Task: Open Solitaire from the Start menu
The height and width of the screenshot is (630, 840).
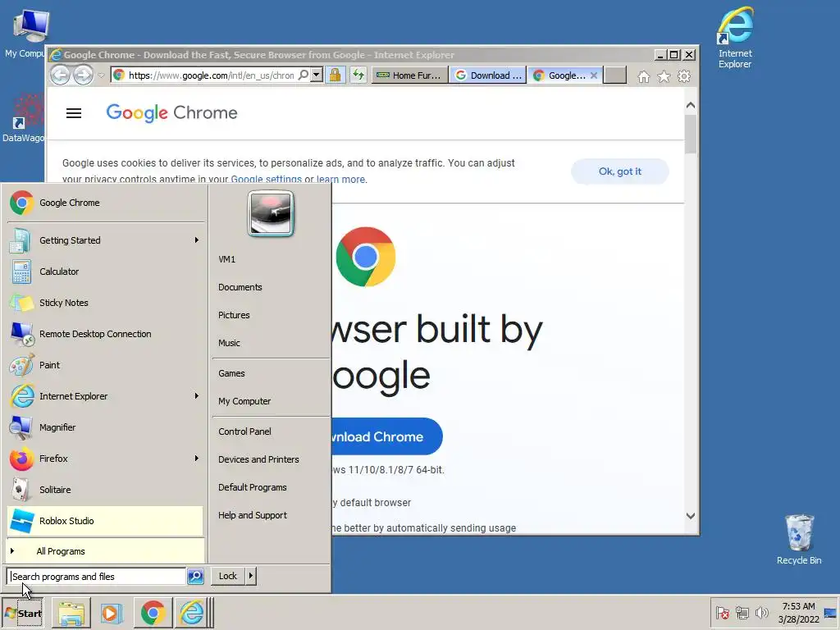Action: pyautogui.click(x=105, y=490)
